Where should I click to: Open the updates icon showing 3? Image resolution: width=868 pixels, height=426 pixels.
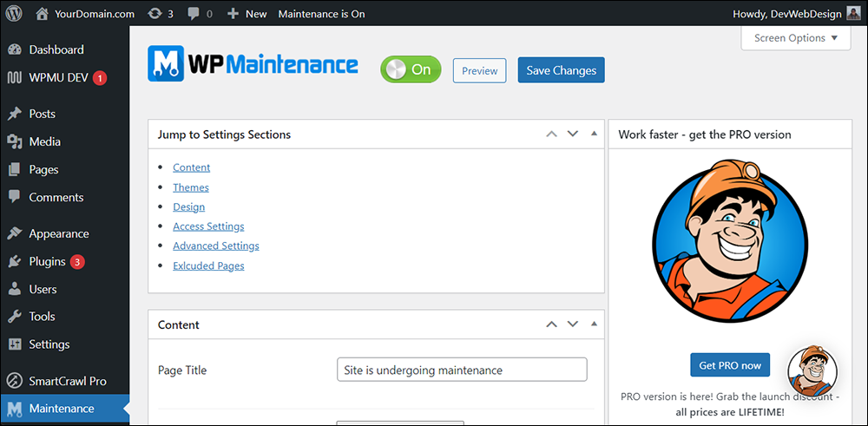(155, 14)
